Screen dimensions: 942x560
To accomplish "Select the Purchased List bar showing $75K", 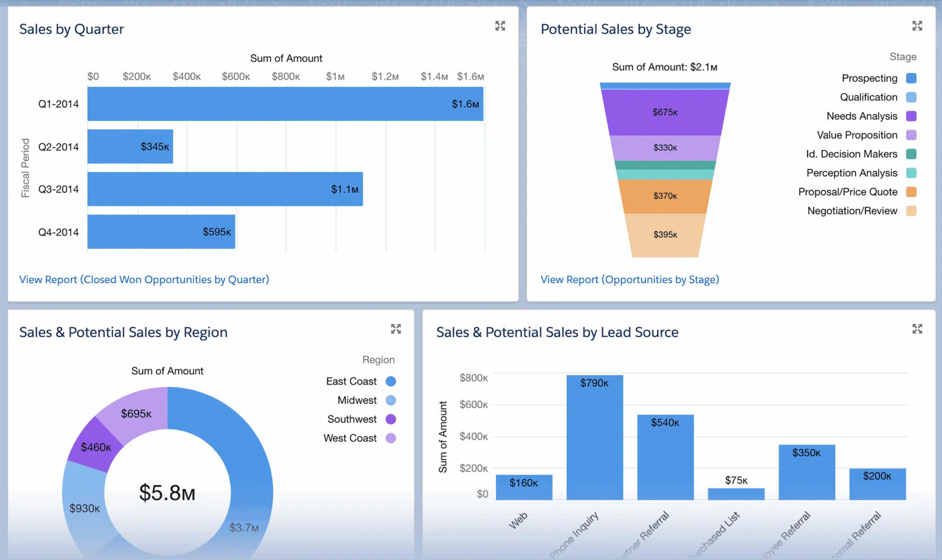I will 736,494.
